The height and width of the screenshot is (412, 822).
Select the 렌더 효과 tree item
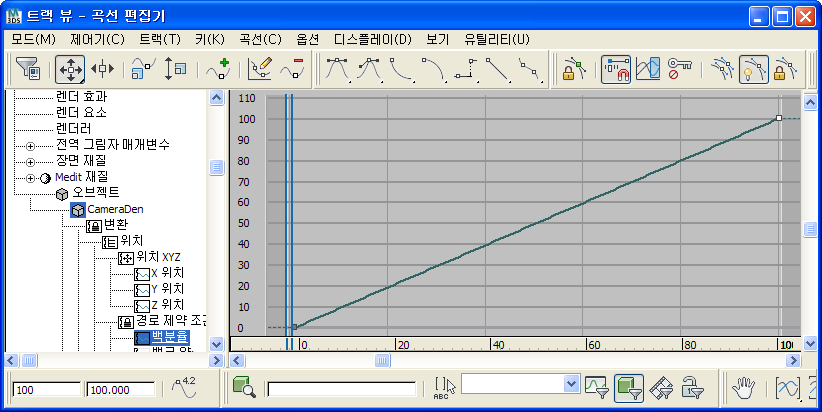click(x=81, y=96)
